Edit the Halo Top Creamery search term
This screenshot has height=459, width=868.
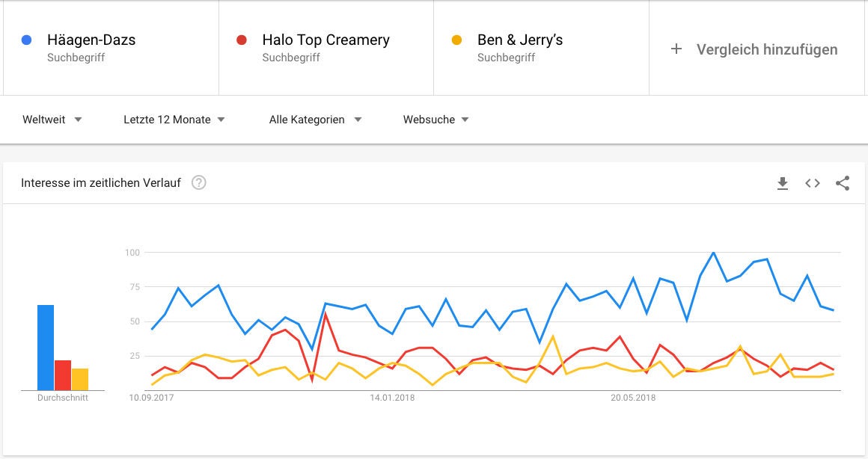point(325,40)
